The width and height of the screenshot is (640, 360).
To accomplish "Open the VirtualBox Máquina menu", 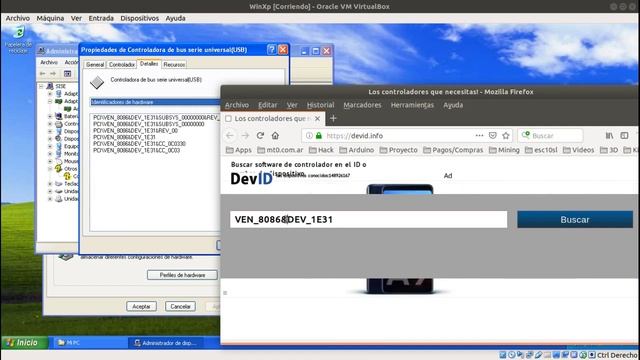I will pos(50,18).
